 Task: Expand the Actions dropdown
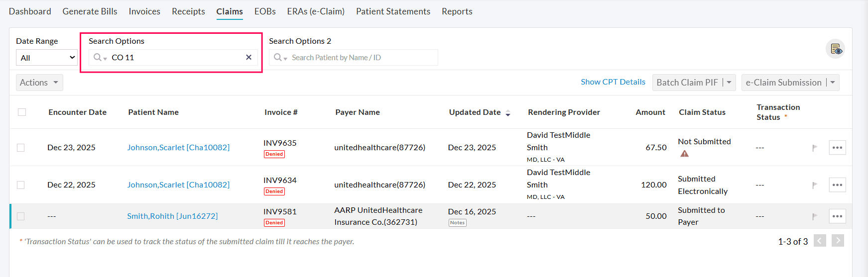(39, 83)
